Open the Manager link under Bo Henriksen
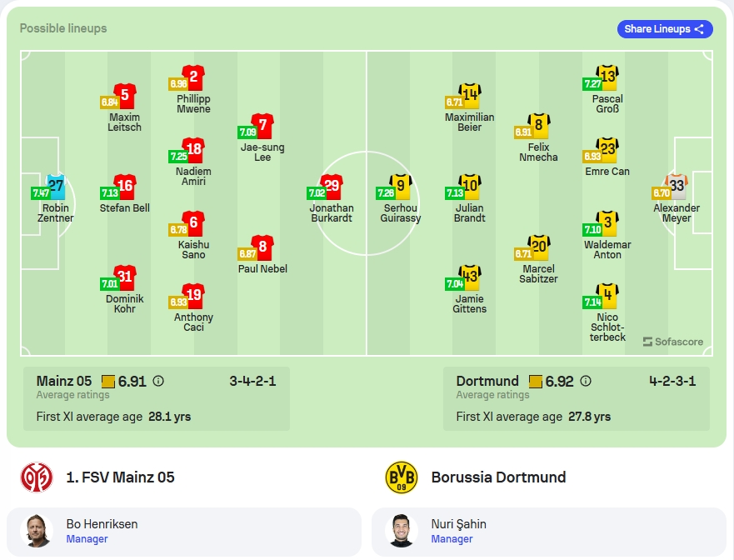This screenshot has height=560, width=734. pyautogui.click(x=87, y=539)
